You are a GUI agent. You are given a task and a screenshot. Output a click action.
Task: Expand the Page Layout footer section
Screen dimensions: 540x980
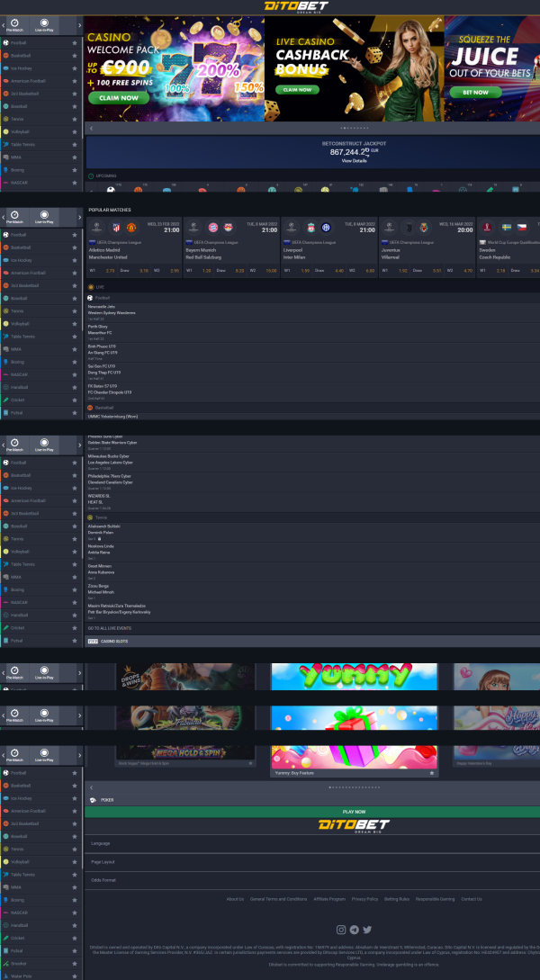point(312,862)
